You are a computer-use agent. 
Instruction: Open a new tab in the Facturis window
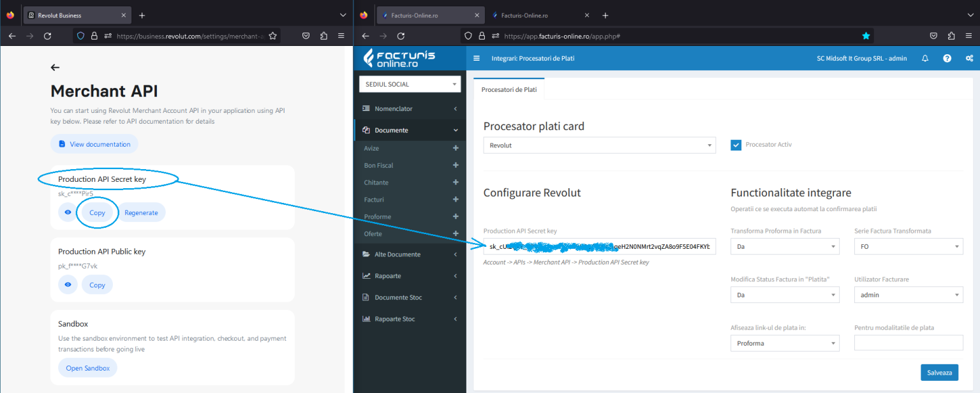point(605,15)
